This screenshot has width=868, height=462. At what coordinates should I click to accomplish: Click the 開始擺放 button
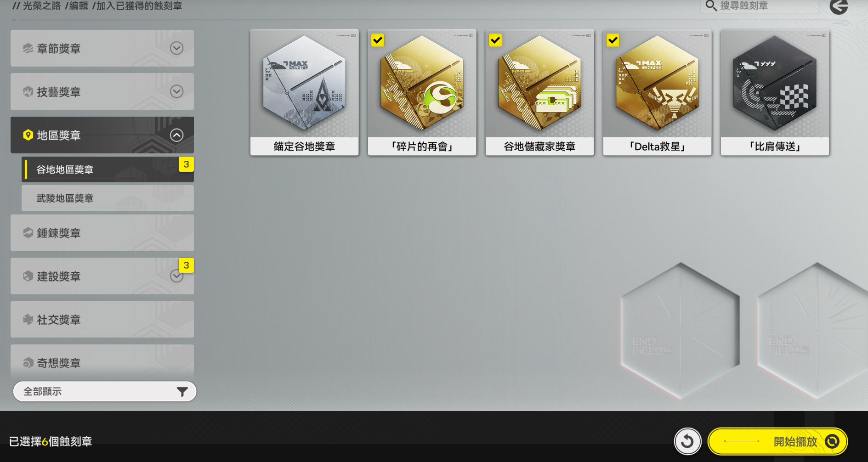pyautogui.click(x=777, y=441)
